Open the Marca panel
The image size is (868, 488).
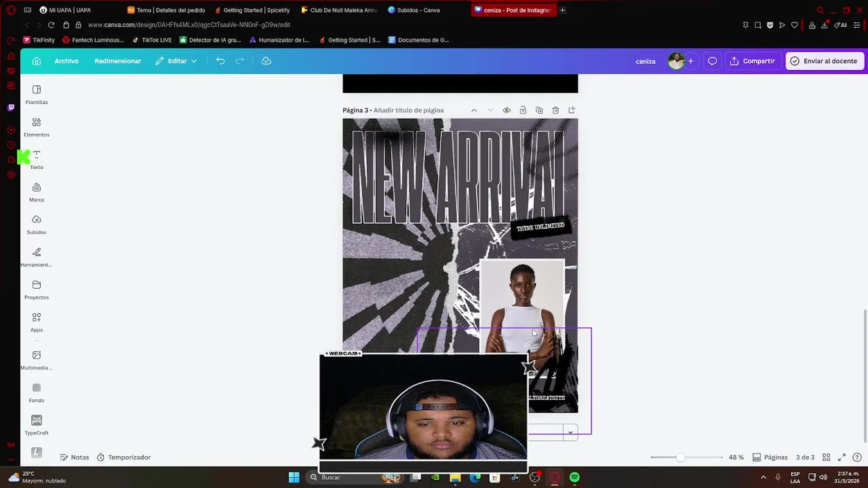37,192
